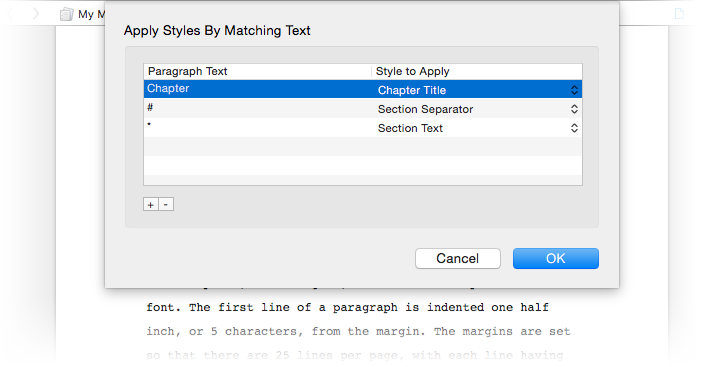Remove selected rule with minus button
This screenshot has width=720, height=367.
click(x=166, y=204)
